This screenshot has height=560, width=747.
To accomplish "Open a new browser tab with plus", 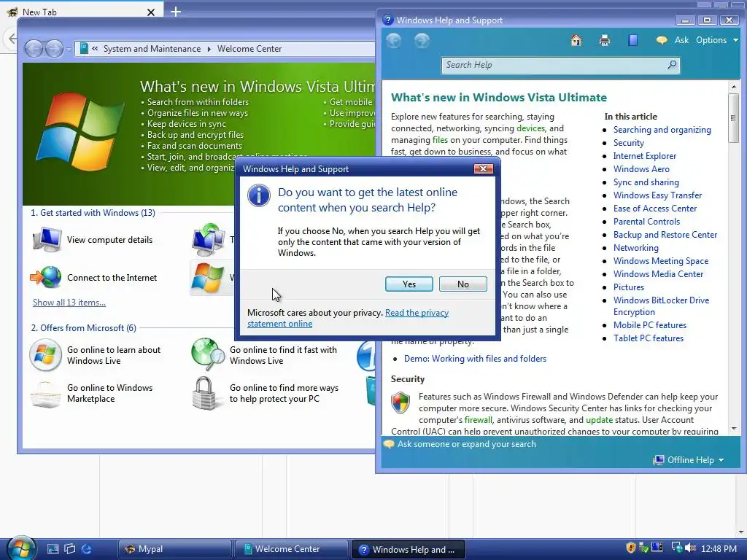I will coord(176,11).
